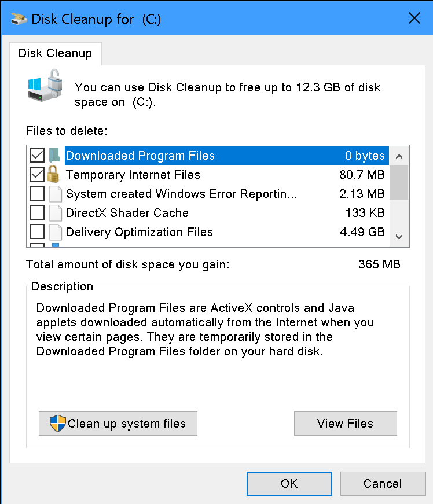This screenshot has height=504, width=433.
Task: Switch to the Disk Cleanup tab
Action: (x=55, y=53)
